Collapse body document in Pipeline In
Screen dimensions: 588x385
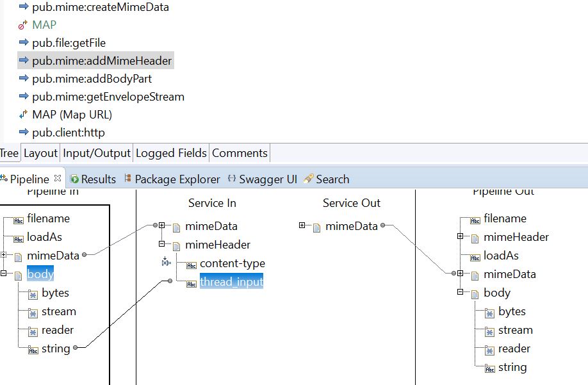(x=4, y=274)
